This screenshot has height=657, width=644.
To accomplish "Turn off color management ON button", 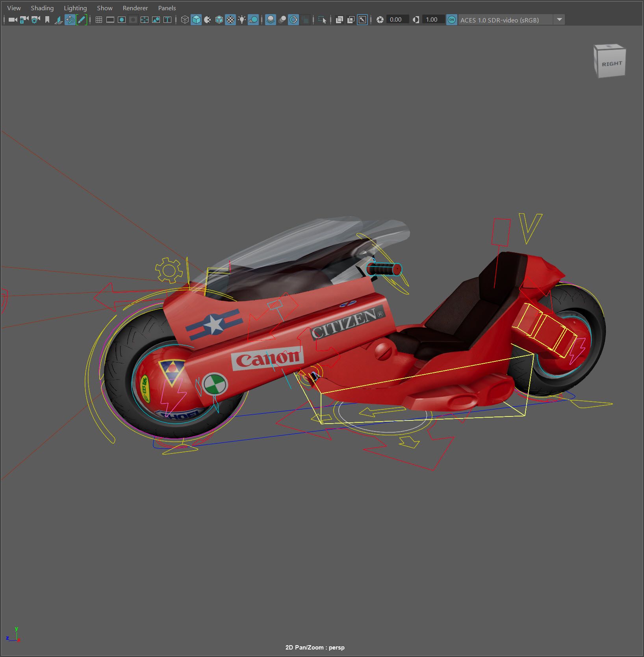I will point(452,20).
